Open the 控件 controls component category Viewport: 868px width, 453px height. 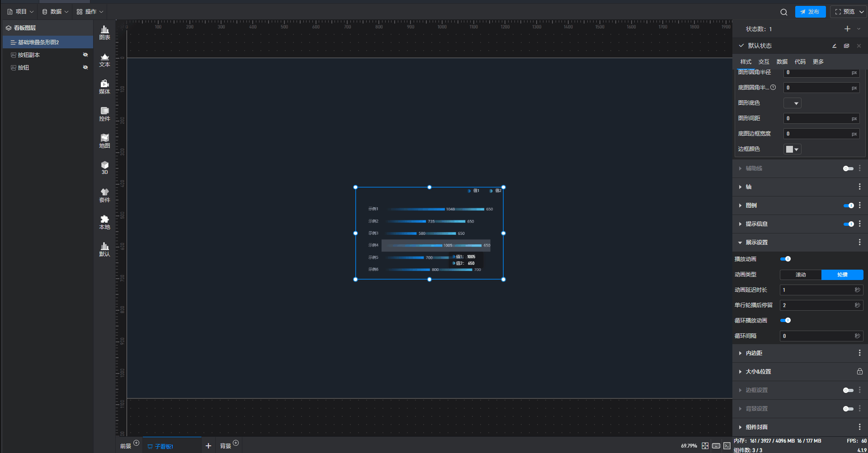104,114
